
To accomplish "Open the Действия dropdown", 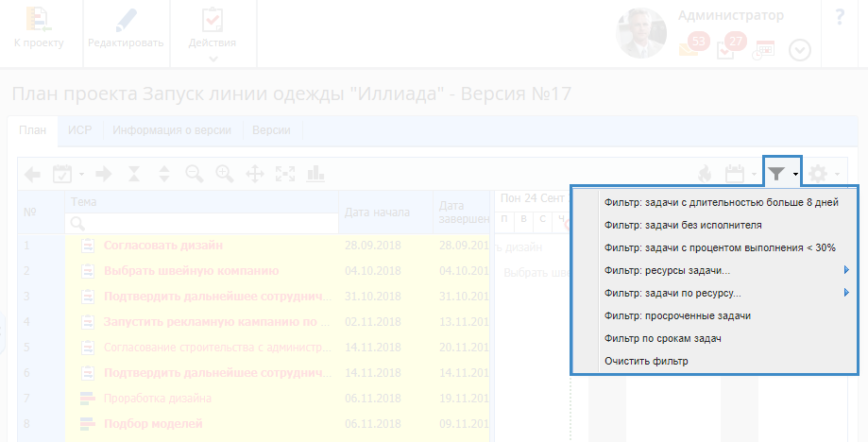I will pos(213,34).
